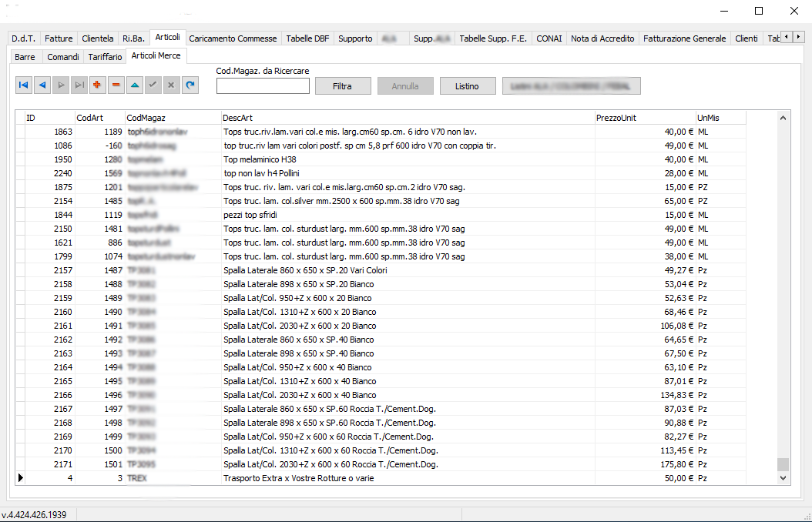Go to next record navigator arrow

pyautogui.click(x=61, y=85)
